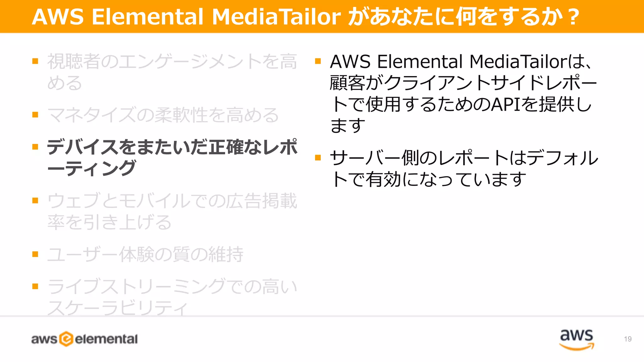Click slide page number 19
The image size is (644, 362).
(x=628, y=339)
